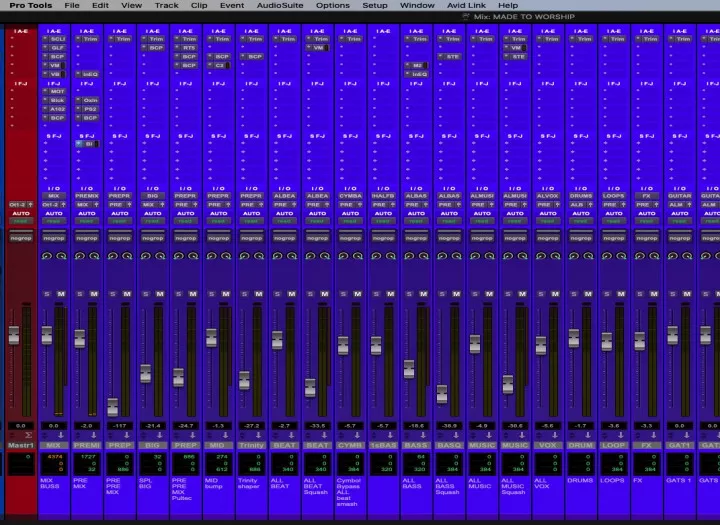
Task: Open the SCLI insert on MIX track
Action: (x=57, y=39)
